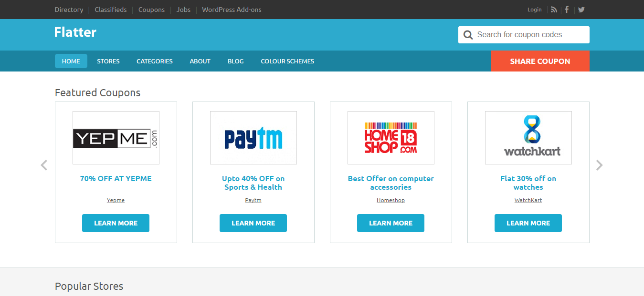Open the Stores menu item
Image resolution: width=644 pixels, height=296 pixels.
[108, 61]
